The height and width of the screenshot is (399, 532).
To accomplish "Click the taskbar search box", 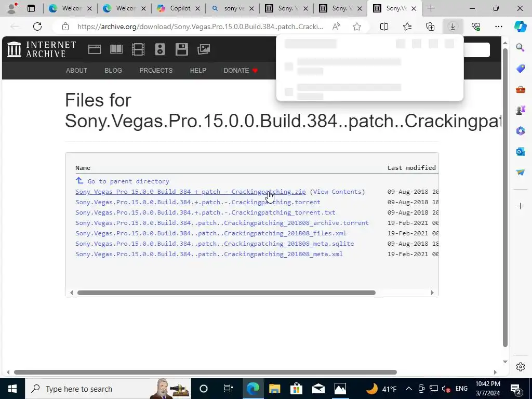I will click(108, 389).
